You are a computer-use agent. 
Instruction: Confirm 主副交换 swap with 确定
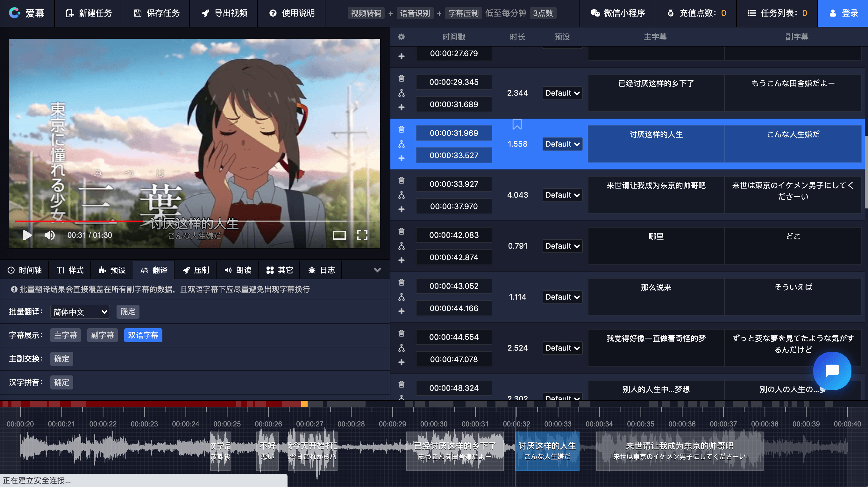click(x=61, y=359)
